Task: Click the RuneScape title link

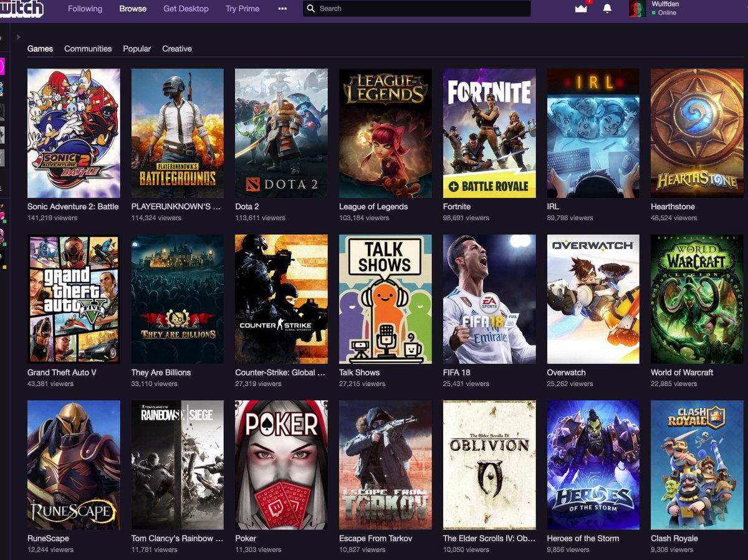Action: pos(48,538)
